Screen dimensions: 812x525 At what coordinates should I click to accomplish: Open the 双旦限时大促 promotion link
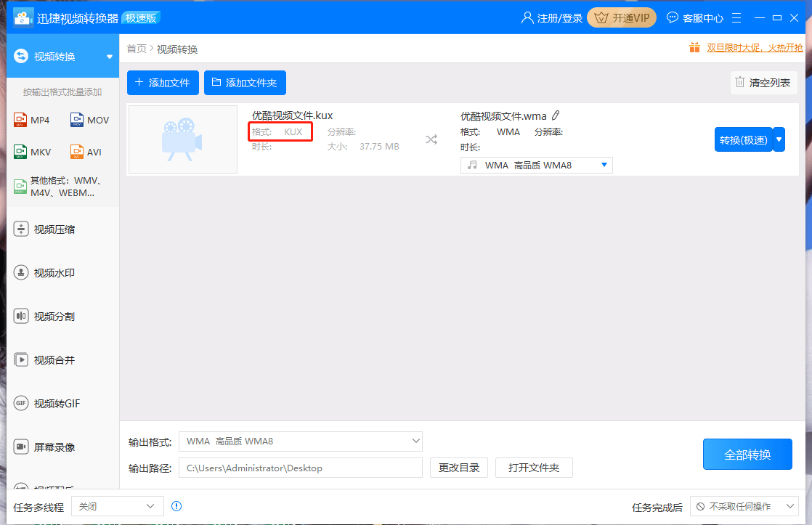coord(755,48)
